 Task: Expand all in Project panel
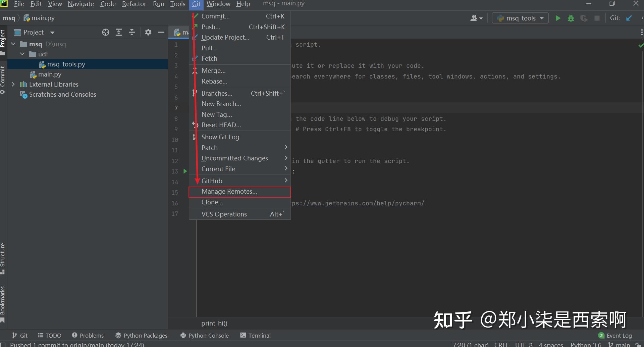(x=119, y=32)
